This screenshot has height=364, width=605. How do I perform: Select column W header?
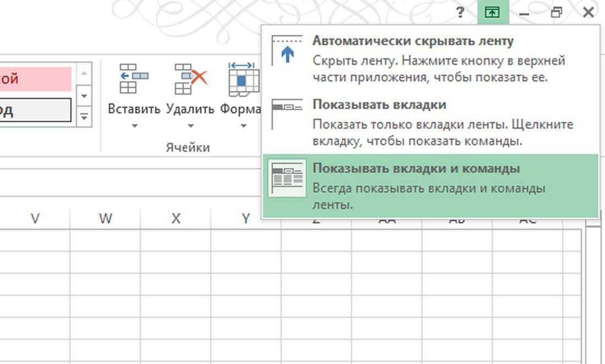pos(106,218)
